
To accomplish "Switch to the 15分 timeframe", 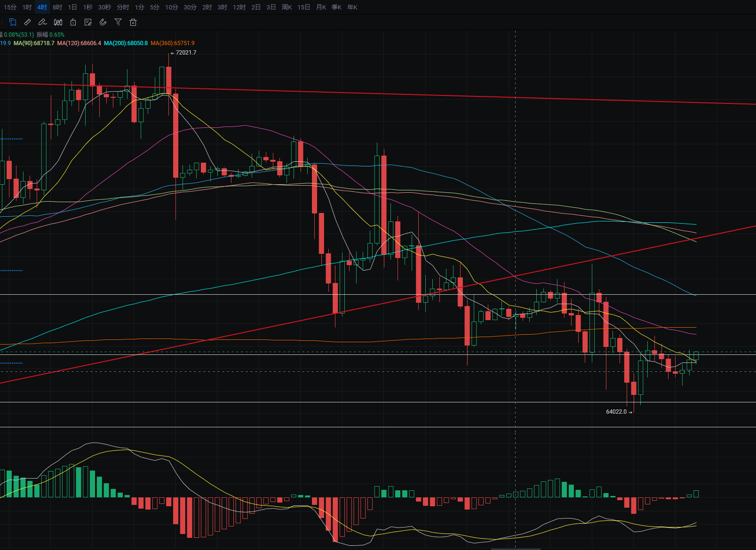I will (x=10, y=7).
